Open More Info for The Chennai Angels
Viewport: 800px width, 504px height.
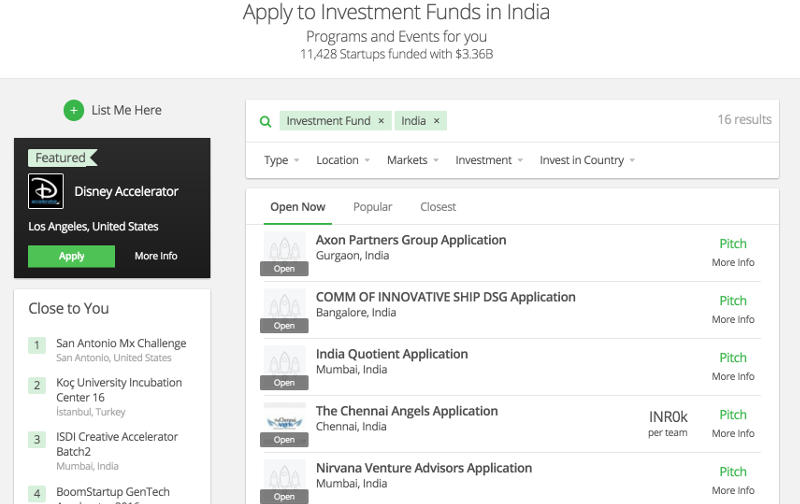click(733, 434)
